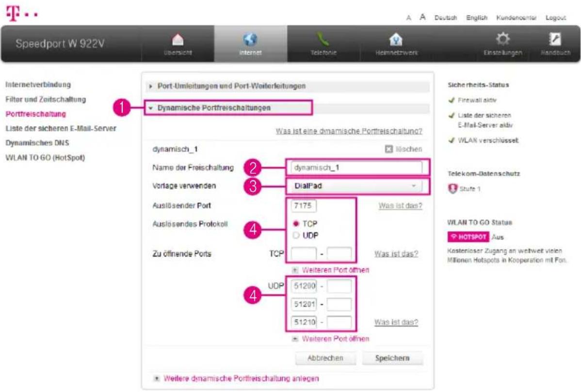The height and width of the screenshot is (392, 581).
Task: Click 'Was ist das?' beside the TCP ports
Action: [396, 254]
